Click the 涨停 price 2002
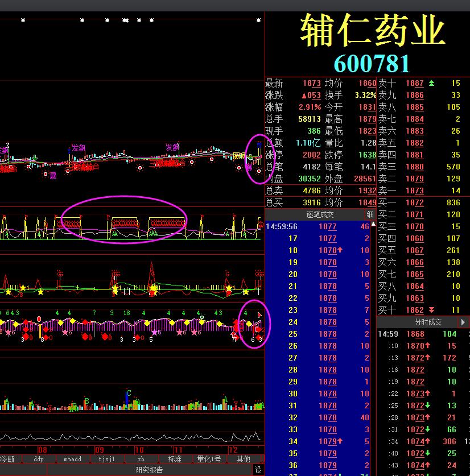 pyautogui.click(x=312, y=155)
